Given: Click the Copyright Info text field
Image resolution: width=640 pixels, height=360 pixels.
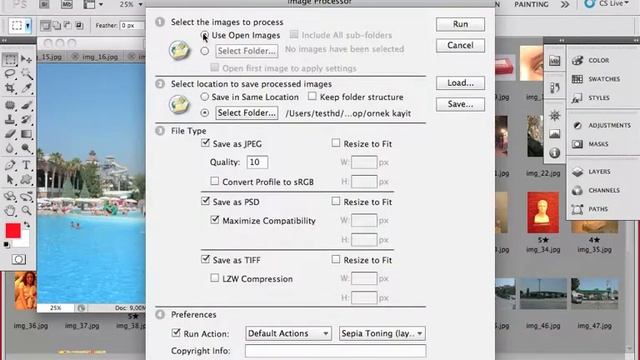Looking at the screenshot, I should click(x=336, y=351).
